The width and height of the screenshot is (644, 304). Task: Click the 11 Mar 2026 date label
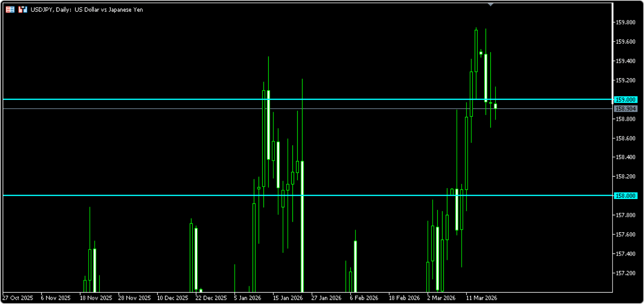pyautogui.click(x=481, y=298)
